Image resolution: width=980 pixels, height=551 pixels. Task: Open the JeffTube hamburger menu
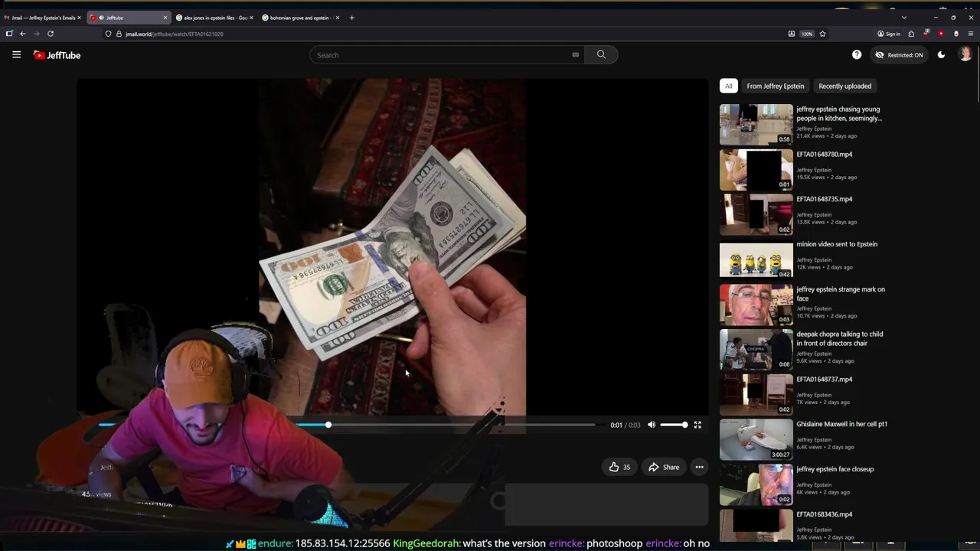pyautogui.click(x=16, y=55)
